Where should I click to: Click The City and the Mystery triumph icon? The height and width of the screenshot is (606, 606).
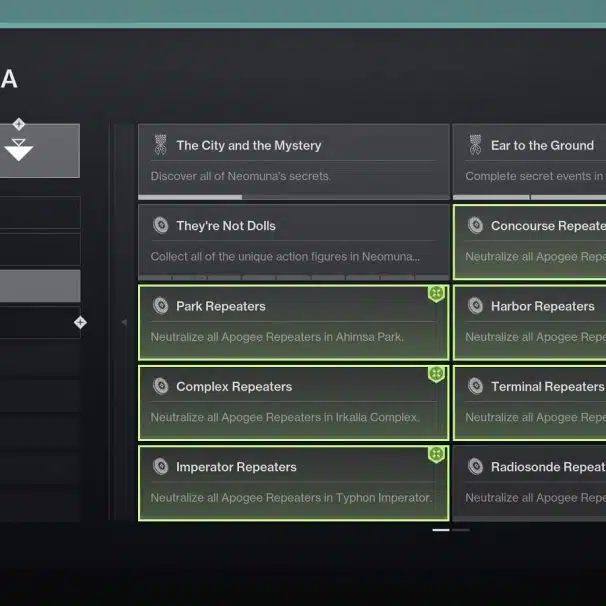(160, 146)
